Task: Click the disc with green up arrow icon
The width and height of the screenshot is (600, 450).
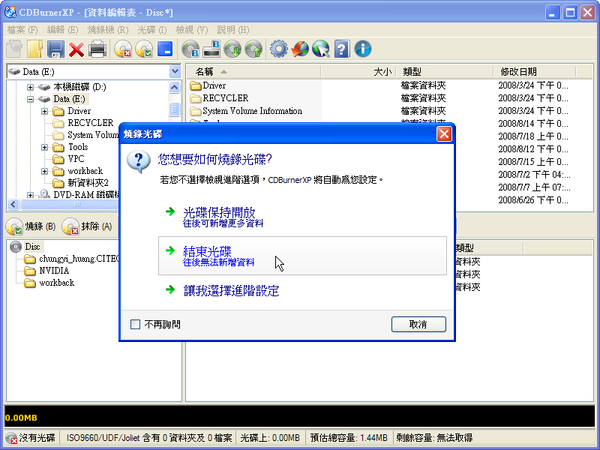Action: [253, 49]
